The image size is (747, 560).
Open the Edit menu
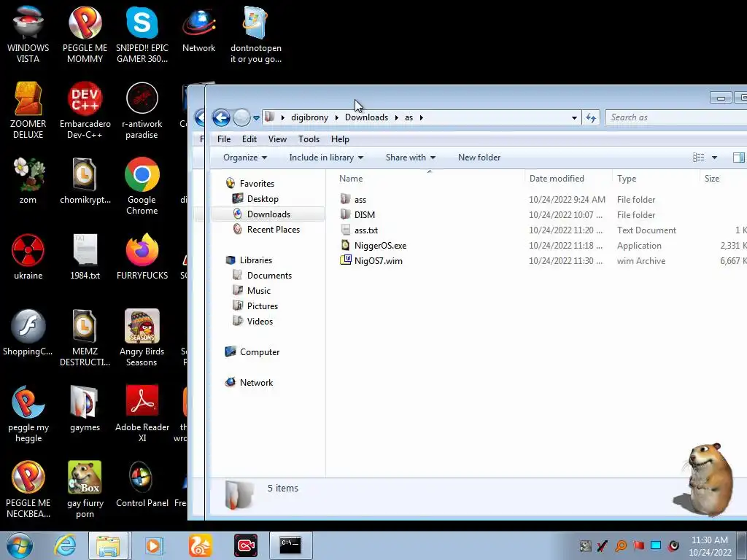pos(249,139)
